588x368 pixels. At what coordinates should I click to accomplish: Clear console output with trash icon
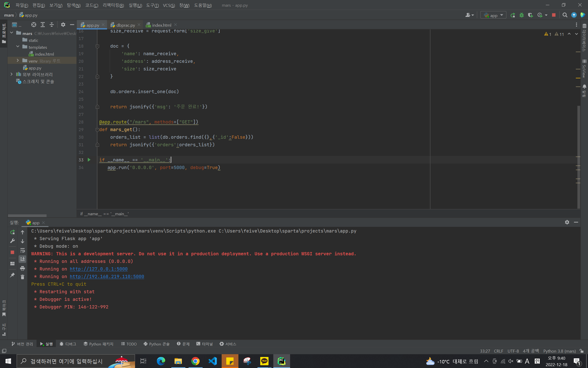pyautogui.click(x=22, y=277)
